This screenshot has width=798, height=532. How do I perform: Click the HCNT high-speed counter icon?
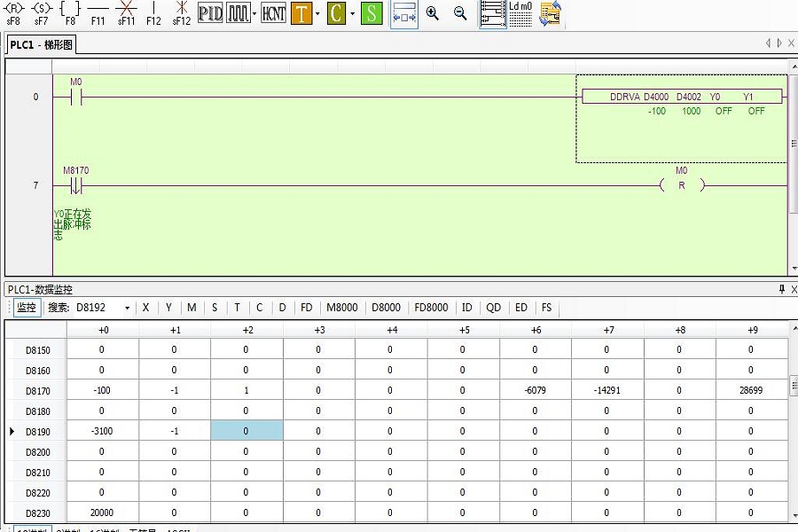click(x=273, y=13)
